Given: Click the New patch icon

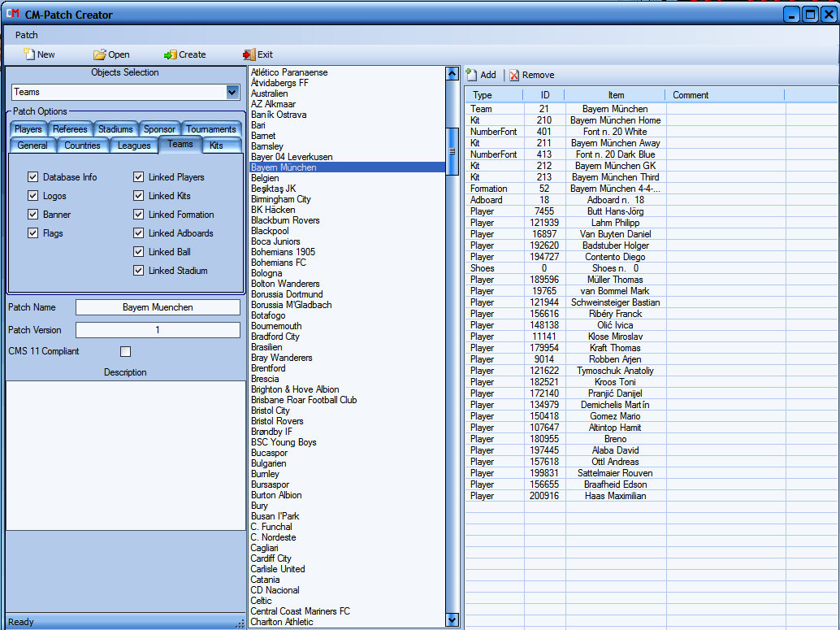Looking at the screenshot, I should point(28,54).
